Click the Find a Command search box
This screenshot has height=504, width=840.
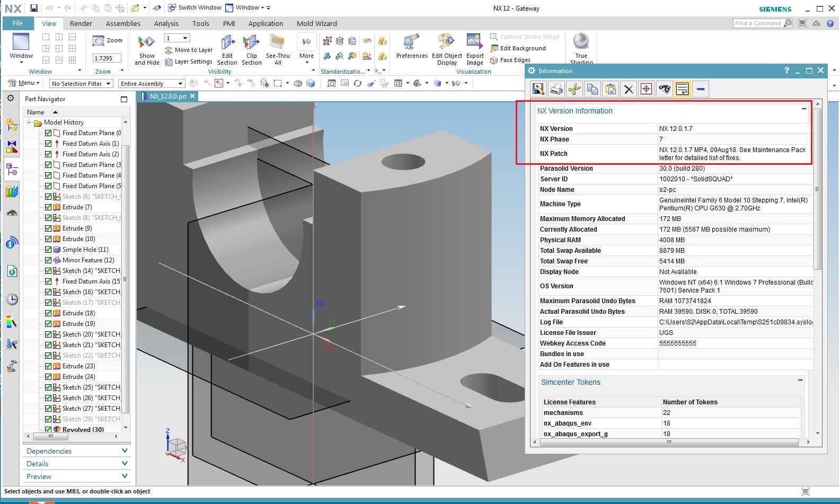pos(763,23)
